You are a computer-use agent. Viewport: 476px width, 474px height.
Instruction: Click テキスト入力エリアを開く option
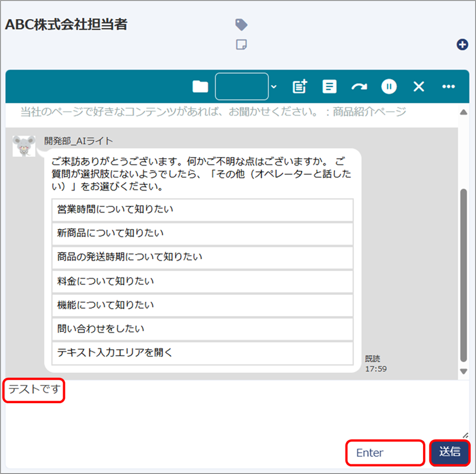pyautogui.click(x=203, y=353)
